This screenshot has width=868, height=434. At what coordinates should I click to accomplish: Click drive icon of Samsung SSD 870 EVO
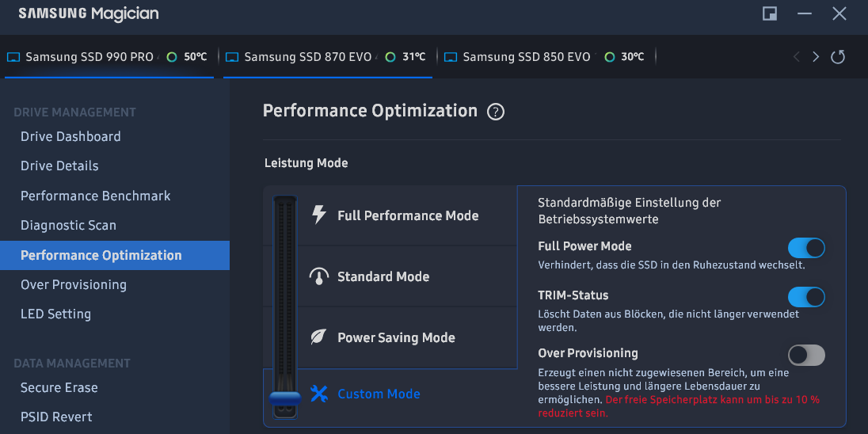coord(233,57)
